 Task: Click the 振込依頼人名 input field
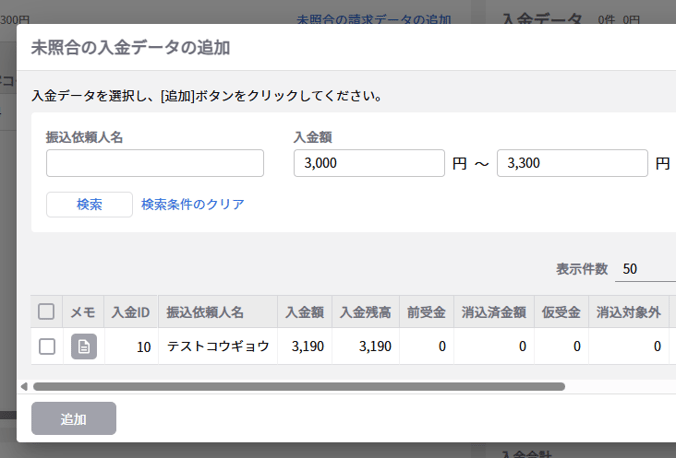[x=155, y=163]
